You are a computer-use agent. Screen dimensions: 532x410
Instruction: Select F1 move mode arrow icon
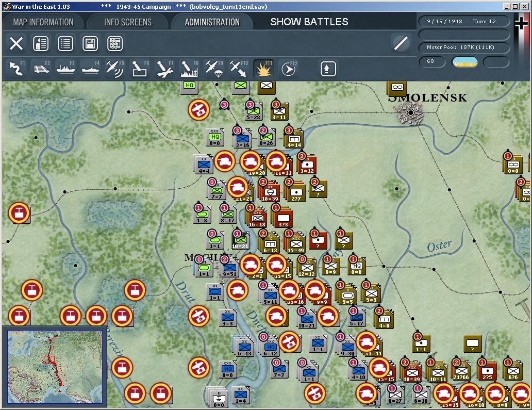(x=16, y=69)
